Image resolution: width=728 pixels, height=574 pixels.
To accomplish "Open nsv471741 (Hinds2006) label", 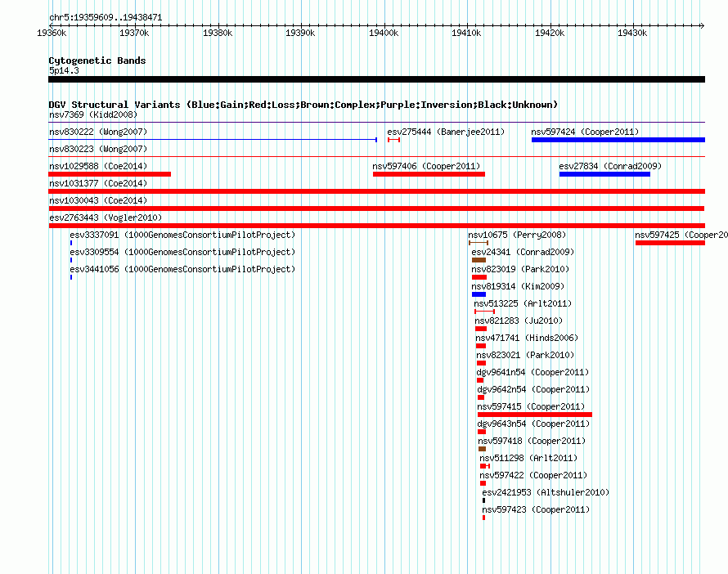I will coord(527,338).
